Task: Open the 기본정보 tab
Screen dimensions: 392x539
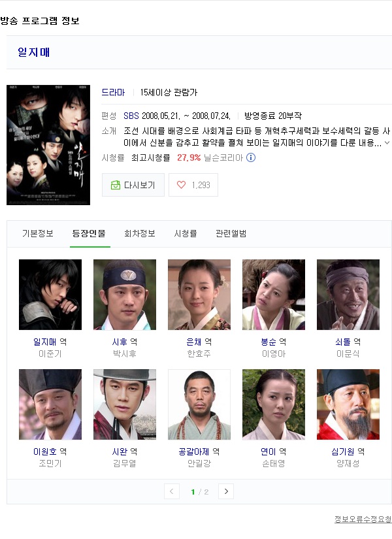Action: click(x=38, y=234)
